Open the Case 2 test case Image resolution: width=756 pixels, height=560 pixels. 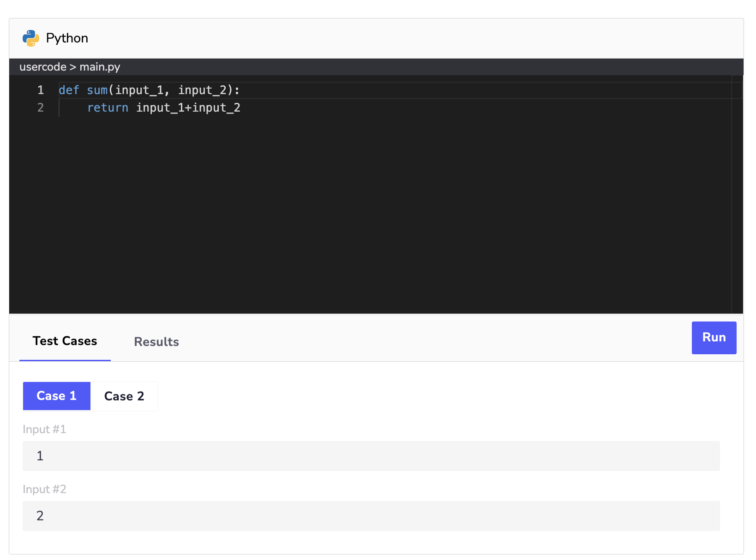[124, 396]
